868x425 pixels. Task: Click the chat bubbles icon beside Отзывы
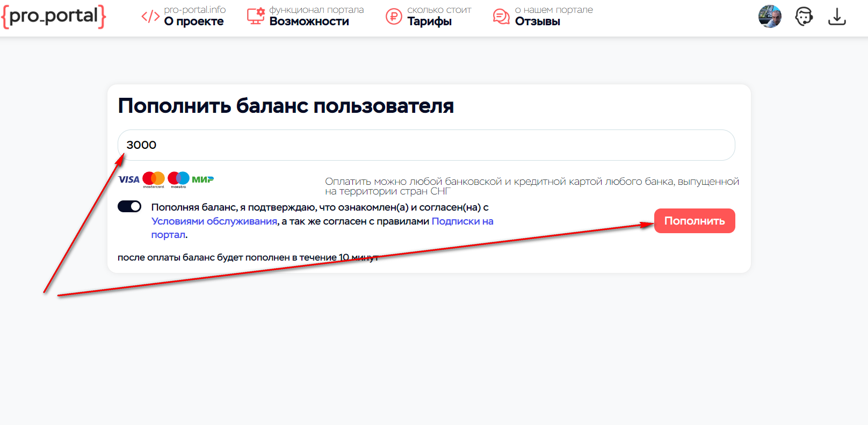pos(501,17)
